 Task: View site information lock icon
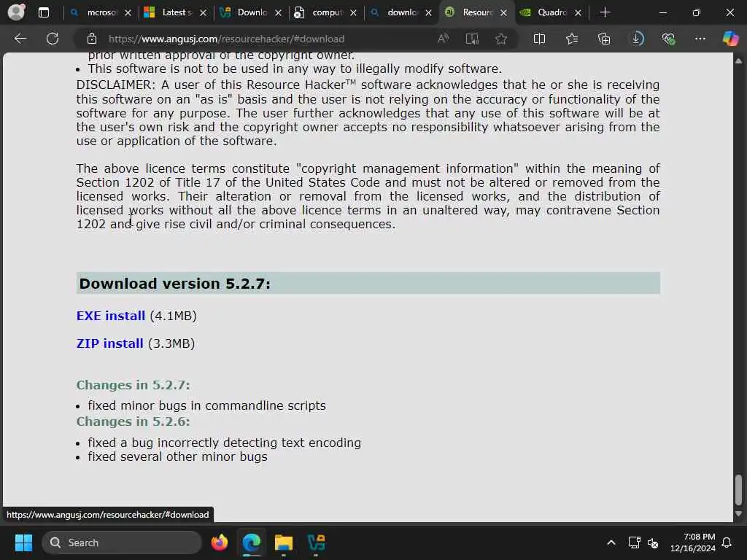pos(92,39)
